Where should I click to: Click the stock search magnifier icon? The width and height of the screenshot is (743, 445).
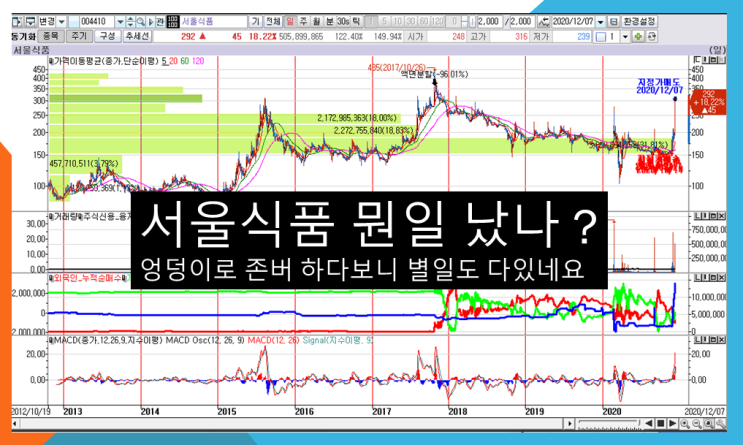pyautogui.click(x=141, y=22)
